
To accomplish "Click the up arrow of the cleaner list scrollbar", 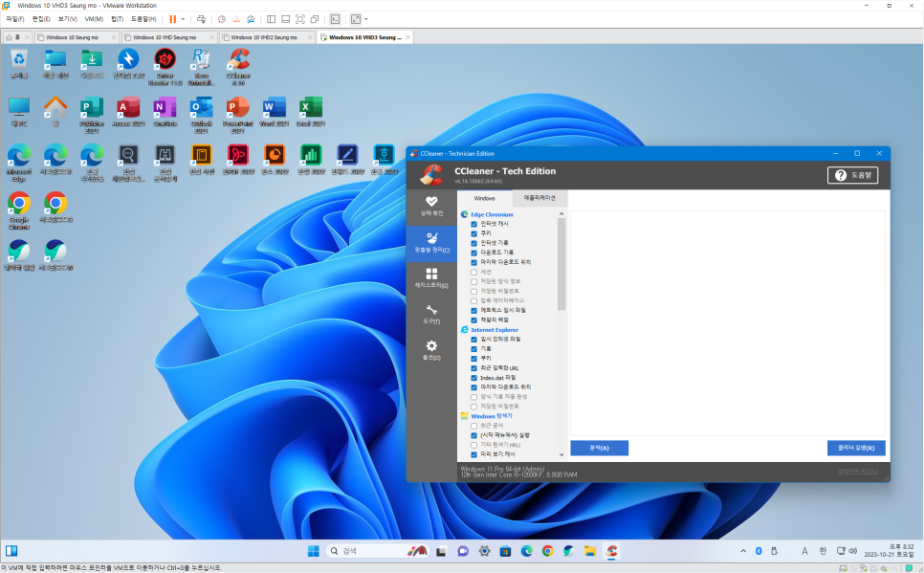I will tap(561, 214).
